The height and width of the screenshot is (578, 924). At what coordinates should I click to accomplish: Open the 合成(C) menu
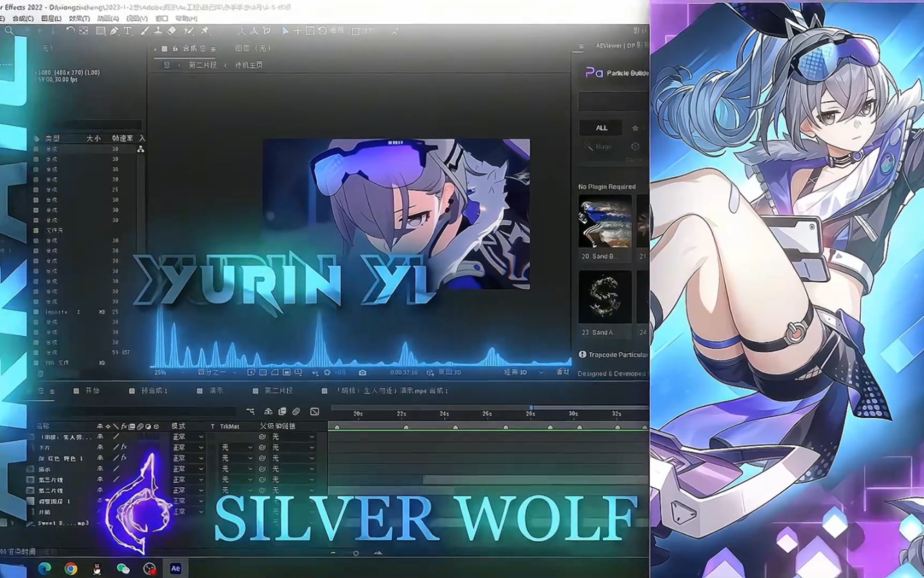(x=23, y=19)
